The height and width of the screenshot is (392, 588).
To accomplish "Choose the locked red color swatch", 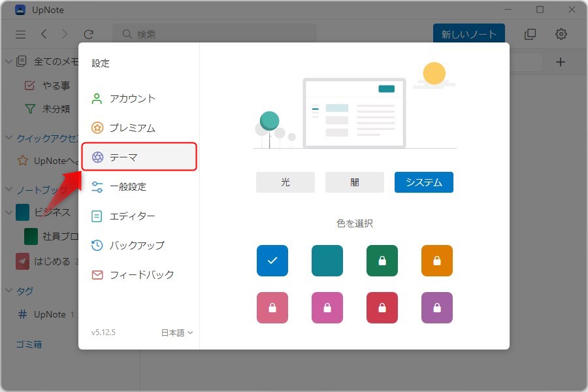I will [x=382, y=308].
